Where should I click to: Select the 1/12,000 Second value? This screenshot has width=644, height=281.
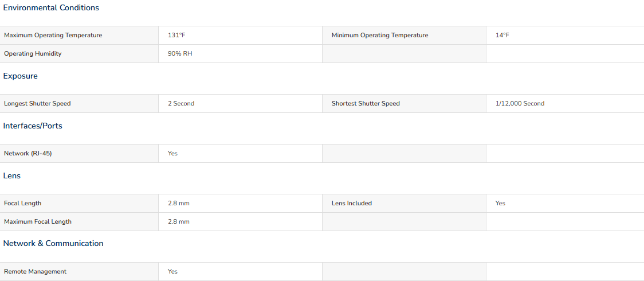coord(520,104)
